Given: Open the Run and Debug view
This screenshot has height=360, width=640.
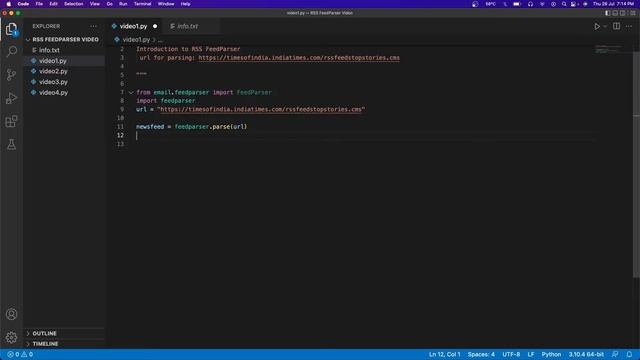Looking at the screenshot, I should pyautogui.click(x=11, y=98).
